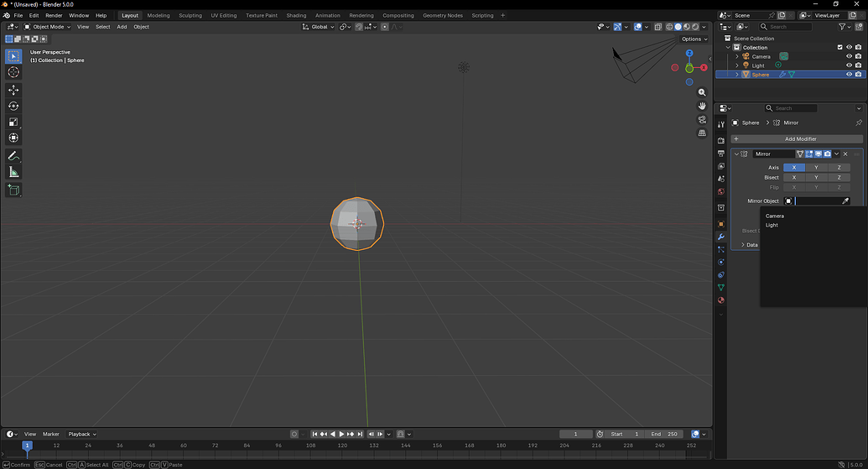Open the Render menu
The width and height of the screenshot is (868, 469).
54,15
